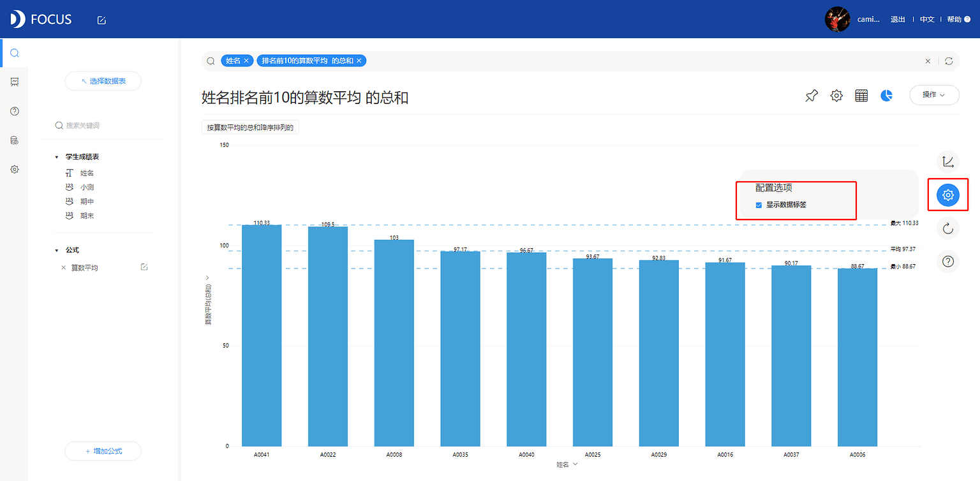Click the A0040 bar
The height and width of the screenshot is (481, 980).
(x=526, y=350)
